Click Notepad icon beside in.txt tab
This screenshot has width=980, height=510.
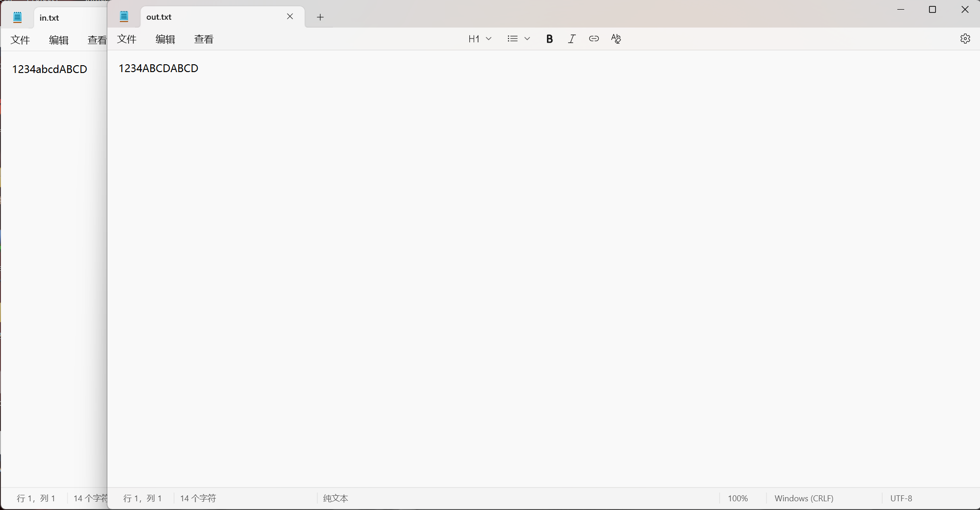click(x=17, y=18)
